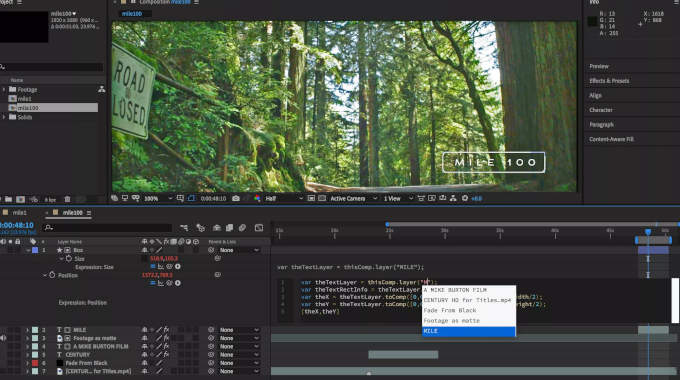680x380 pixels.
Task: Expand the CENTURY layer twirl arrow
Action: pyautogui.click(x=28, y=355)
